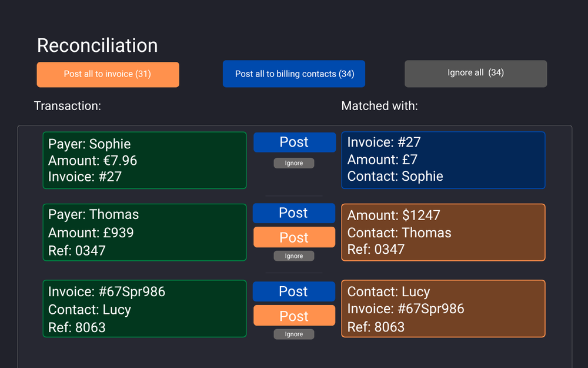Viewport: 588px width, 368px height.
Task: Ignore Lucy's transaction match
Action: pos(294,334)
